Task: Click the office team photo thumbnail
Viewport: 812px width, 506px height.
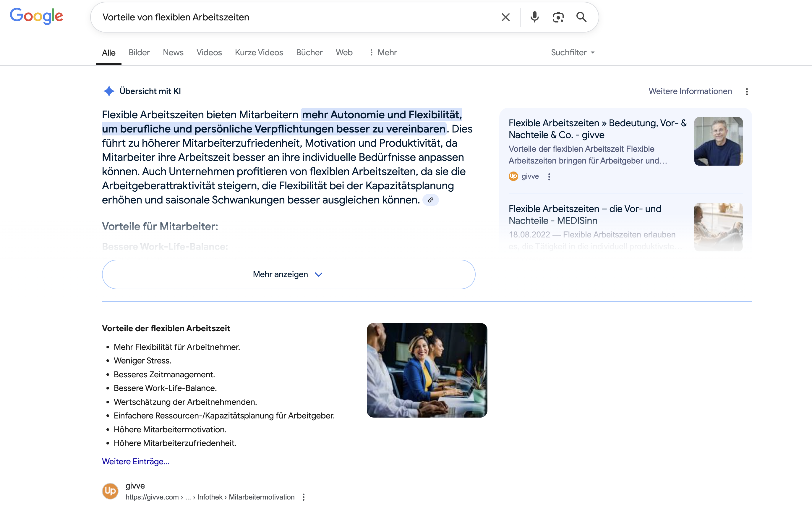Action: tap(427, 370)
